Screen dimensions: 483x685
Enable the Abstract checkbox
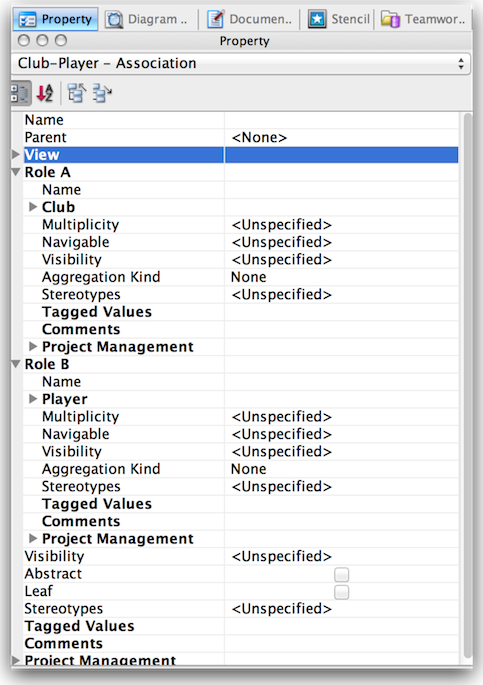point(342,574)
